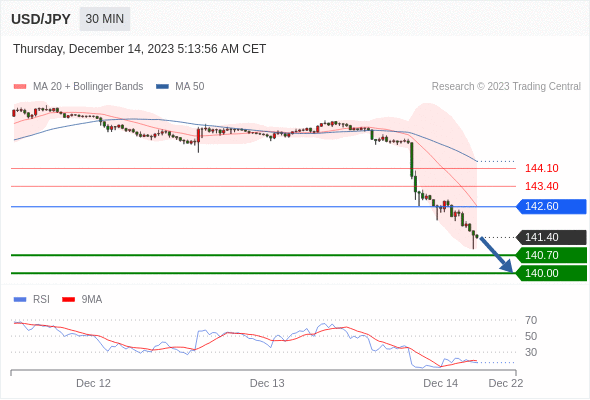
Task: Click the 143.40 resistance level label
Action: 541,186
